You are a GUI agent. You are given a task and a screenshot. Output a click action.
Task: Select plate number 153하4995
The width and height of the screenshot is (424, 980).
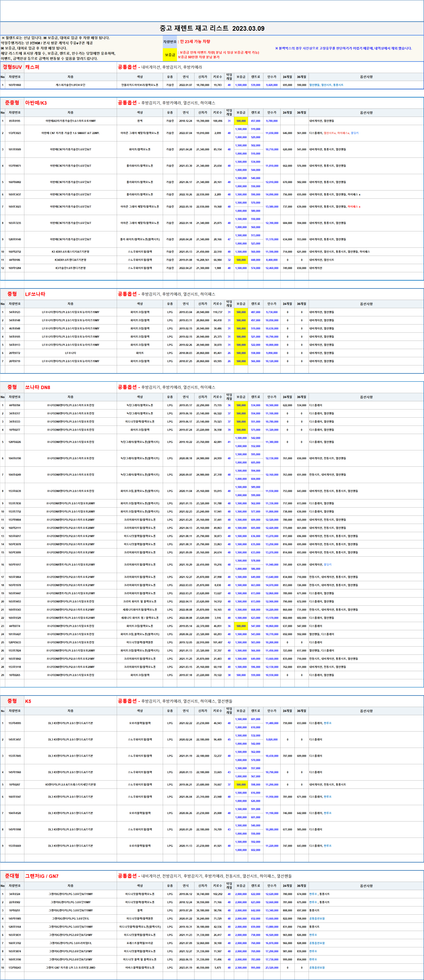click(15, 723)
